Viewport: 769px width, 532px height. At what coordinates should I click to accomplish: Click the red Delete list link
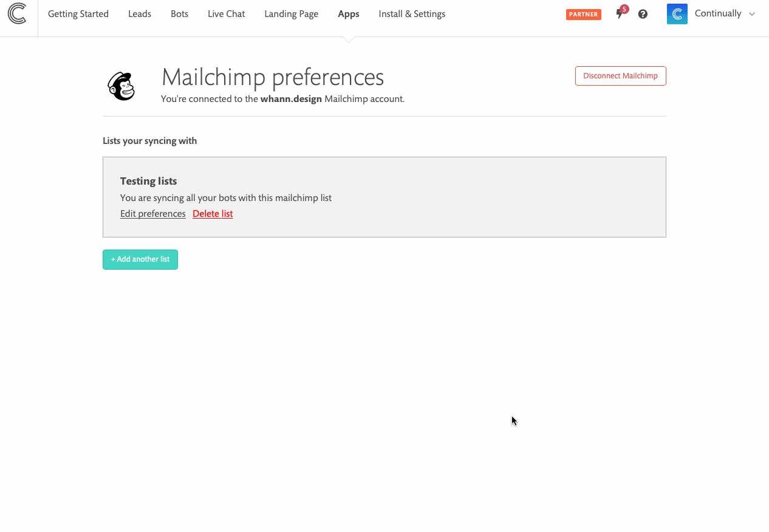pyautogui.click(x=213, y=214)
